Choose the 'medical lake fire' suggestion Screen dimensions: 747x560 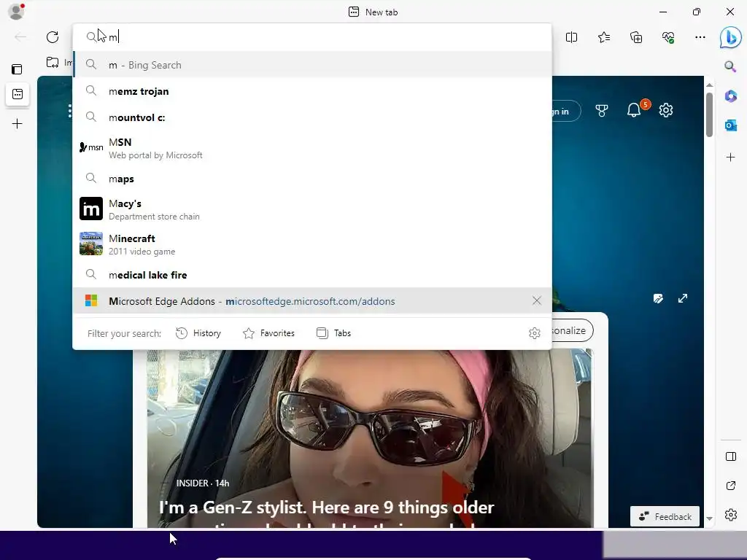[x=312, y=275]
